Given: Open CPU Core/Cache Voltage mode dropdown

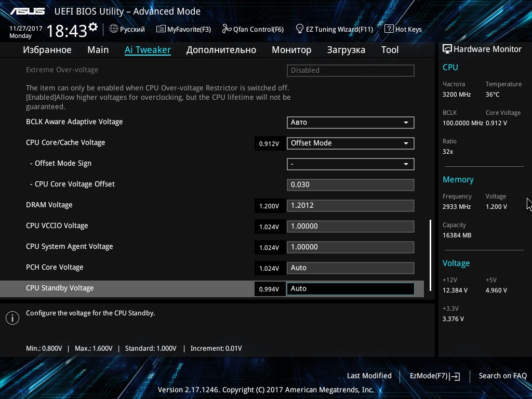Looking at the screenshot, I should click(351, 143).
